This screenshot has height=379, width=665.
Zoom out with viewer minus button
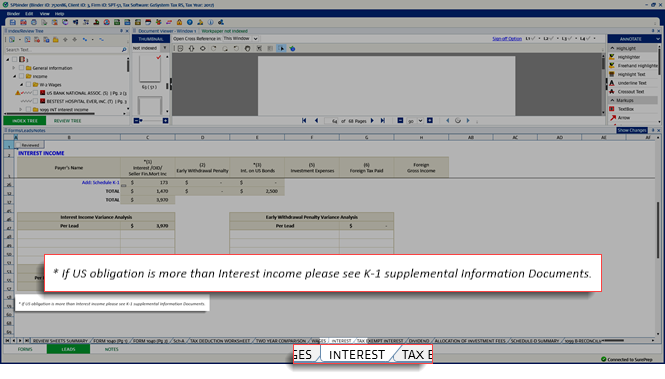point(400,120)
